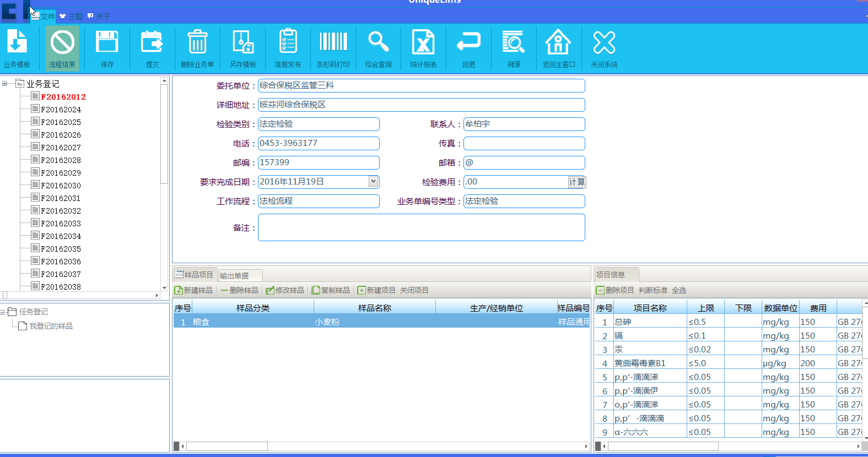This screenshot has height=457, width=868.
Task: Click the 项目名称 column header
Action: click(x=650, y=308)
